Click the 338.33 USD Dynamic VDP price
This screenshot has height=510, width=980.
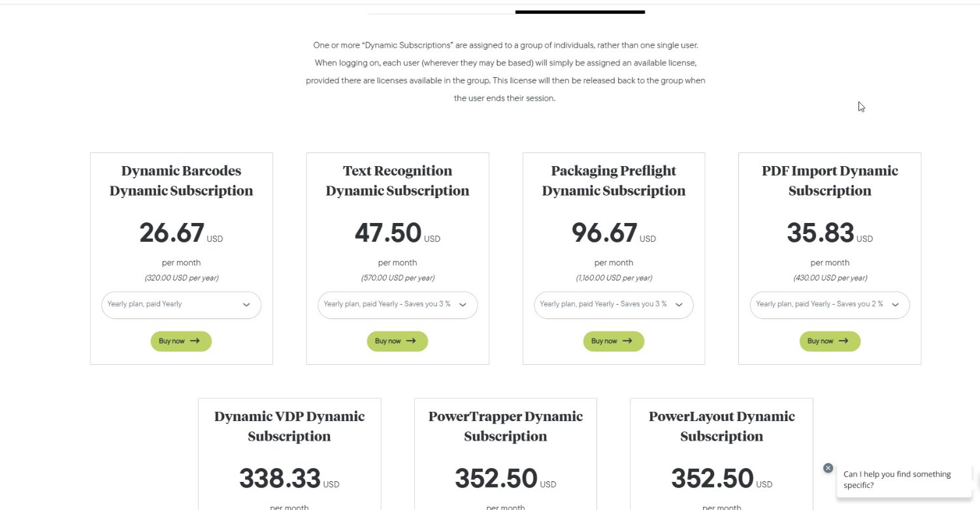280,479
